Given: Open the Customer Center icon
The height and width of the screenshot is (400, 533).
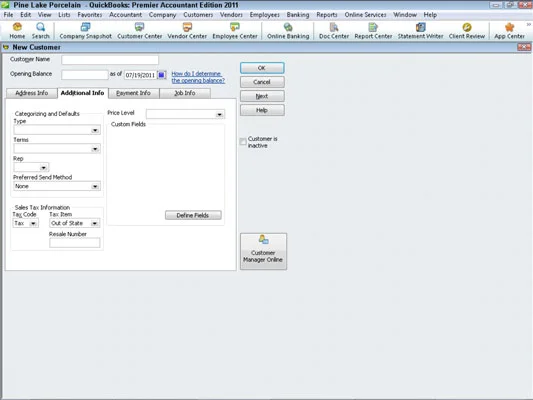Looking at the screenshot, I should point(139,31).
